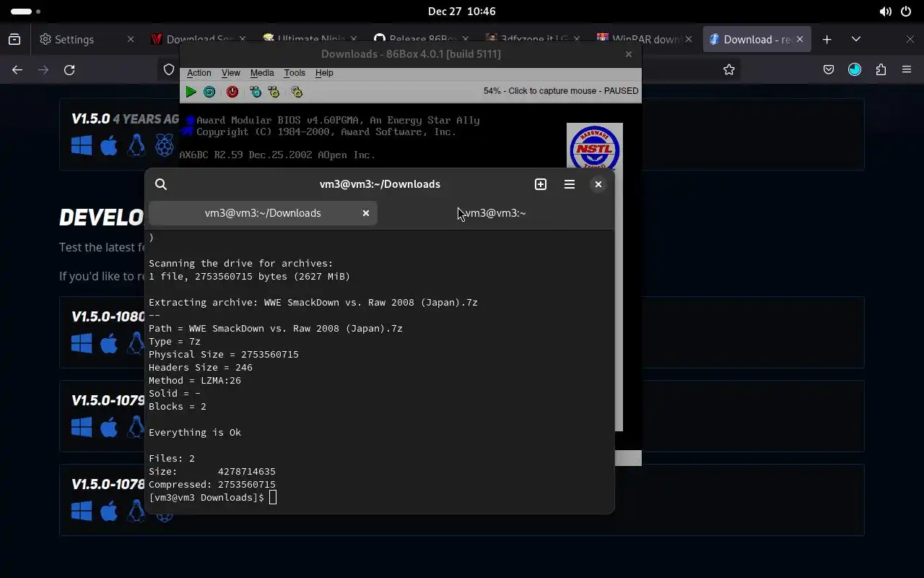Click the Apple icon under V1.5.0-1080 build
The height and width of the screenshot is (578, 924).
pos(109,342)
